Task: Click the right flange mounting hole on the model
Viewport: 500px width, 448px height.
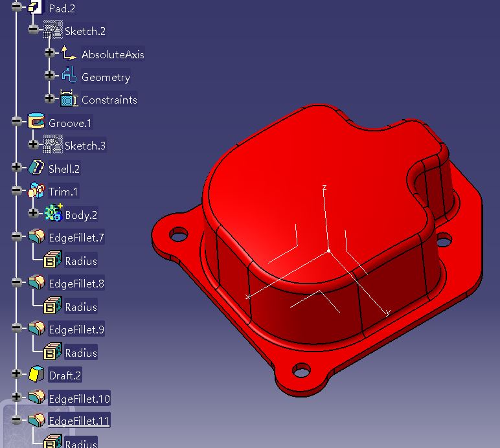Action: point(444,240)
